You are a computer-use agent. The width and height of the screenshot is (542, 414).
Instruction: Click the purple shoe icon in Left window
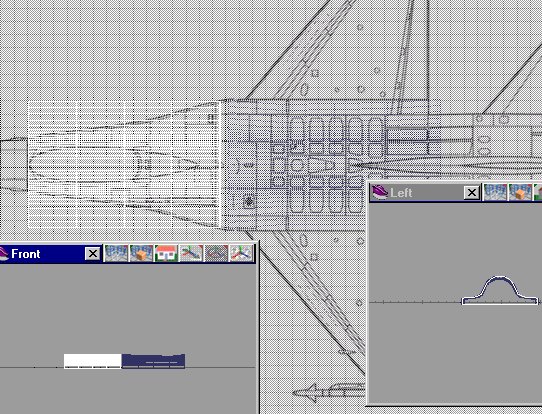coord(379,192)
